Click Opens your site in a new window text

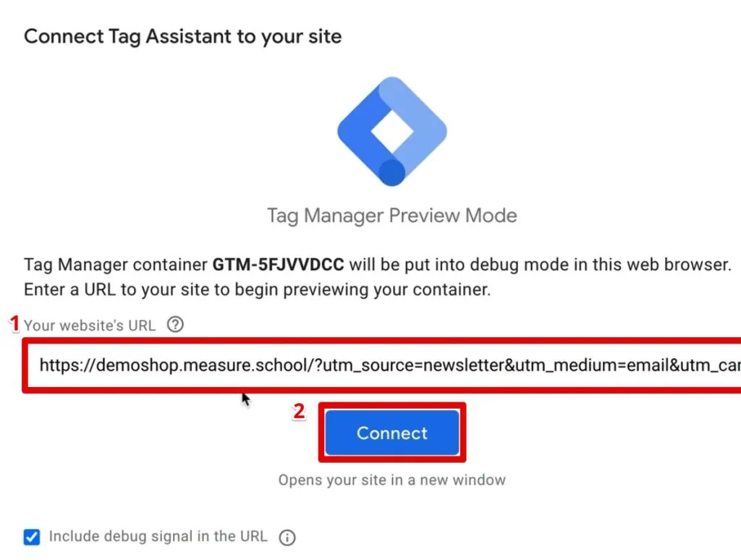pyautogui.click(x=391, y=480)
